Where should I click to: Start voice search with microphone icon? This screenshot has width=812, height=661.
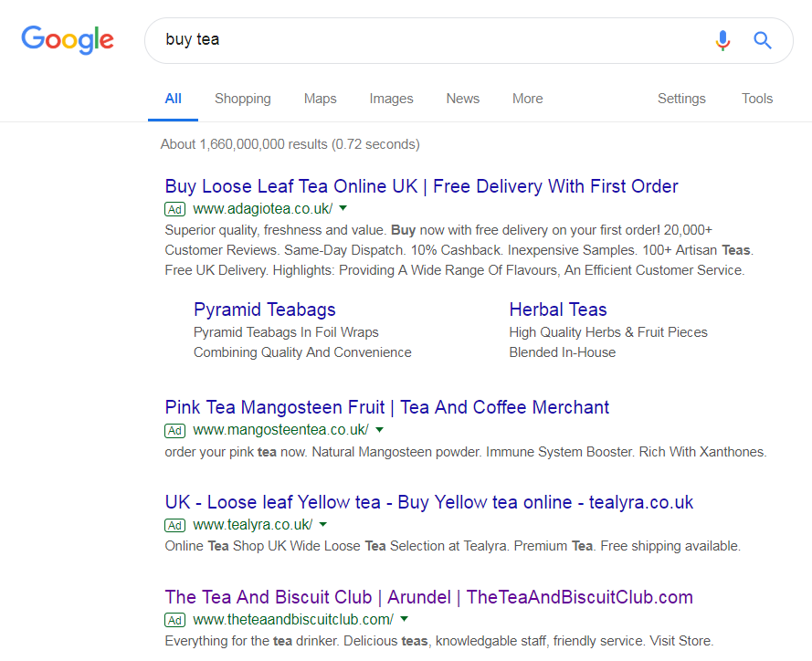pos(722,40)
